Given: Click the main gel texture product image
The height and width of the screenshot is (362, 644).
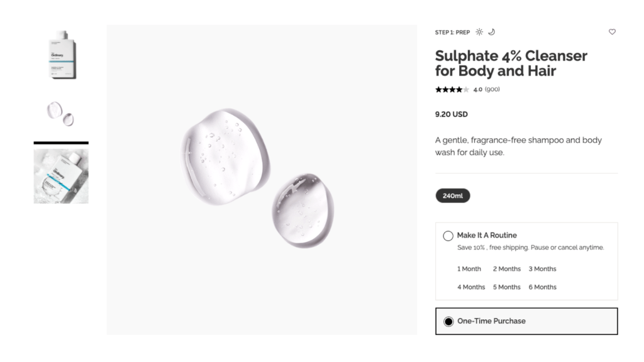Looking at the screenshot, I should pyautogui.click(x=261, y=180).
